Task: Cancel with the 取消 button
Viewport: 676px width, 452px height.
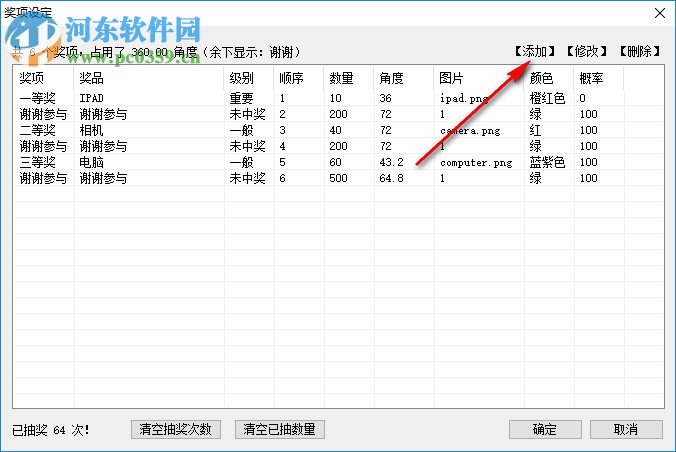Action: (x=626, y=430)
